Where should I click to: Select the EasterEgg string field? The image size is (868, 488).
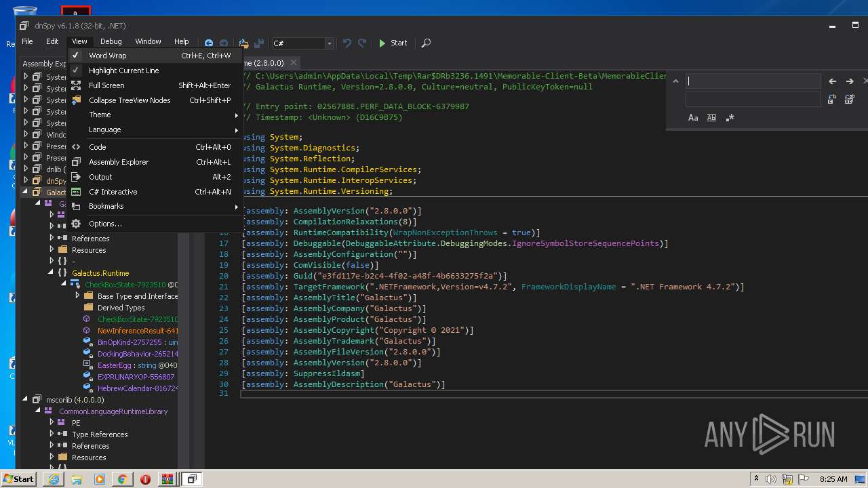(138, 365)
